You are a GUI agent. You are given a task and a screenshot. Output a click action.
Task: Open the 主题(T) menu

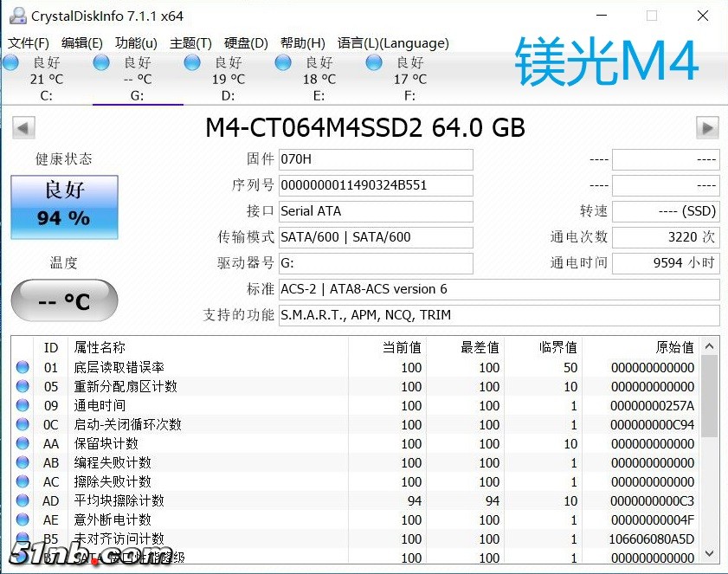190,43
